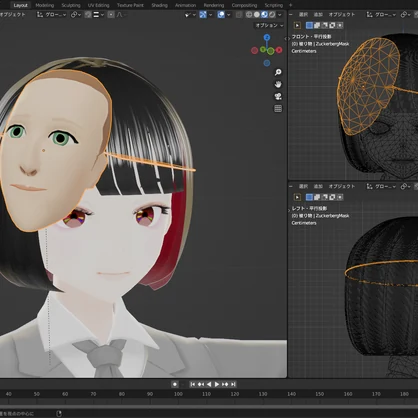Open 追加 menu in bottom-right viewport
Viewport: 418px width, 418px height.
click(318, 187)
